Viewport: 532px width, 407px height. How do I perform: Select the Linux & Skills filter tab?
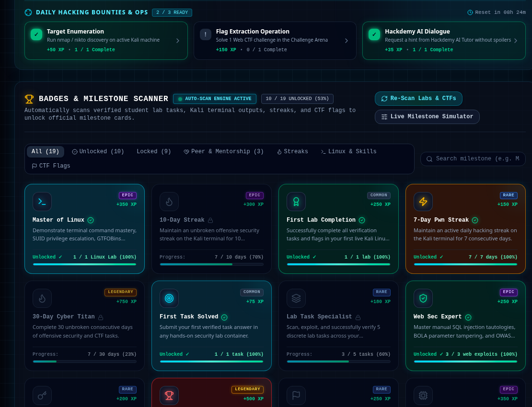click(x=349, y=151)
